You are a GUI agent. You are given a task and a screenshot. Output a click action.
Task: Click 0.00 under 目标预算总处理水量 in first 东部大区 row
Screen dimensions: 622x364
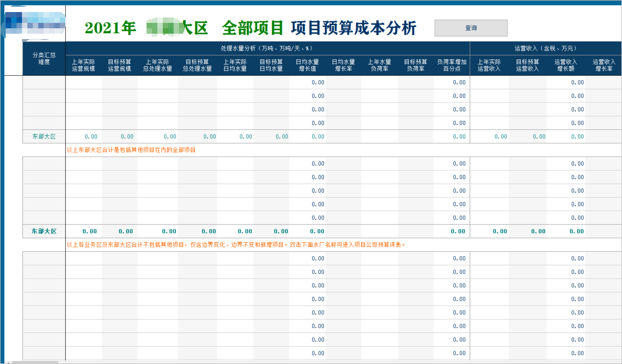(210, 137)
